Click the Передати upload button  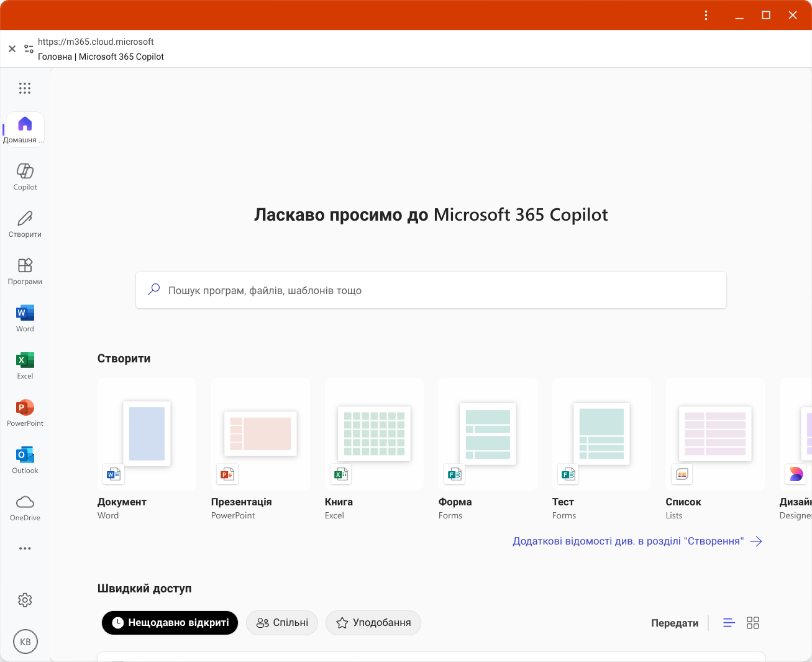[x=675, y=623]
